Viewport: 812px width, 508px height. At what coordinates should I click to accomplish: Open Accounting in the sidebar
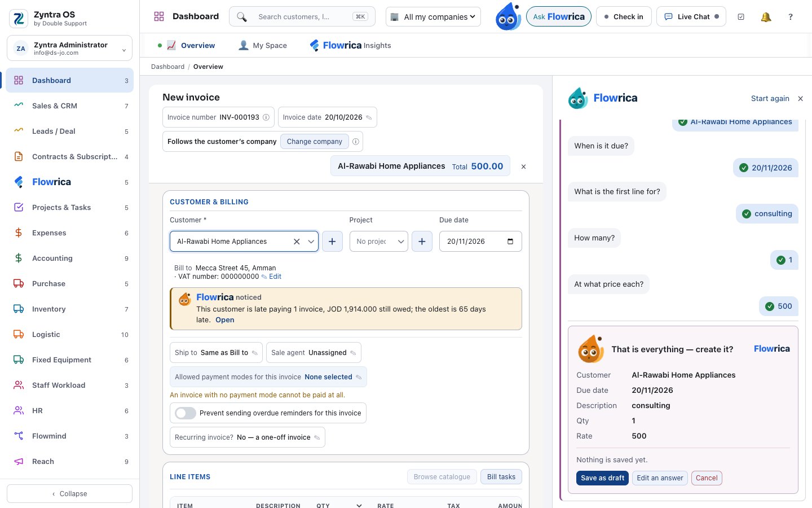[69, 259]
